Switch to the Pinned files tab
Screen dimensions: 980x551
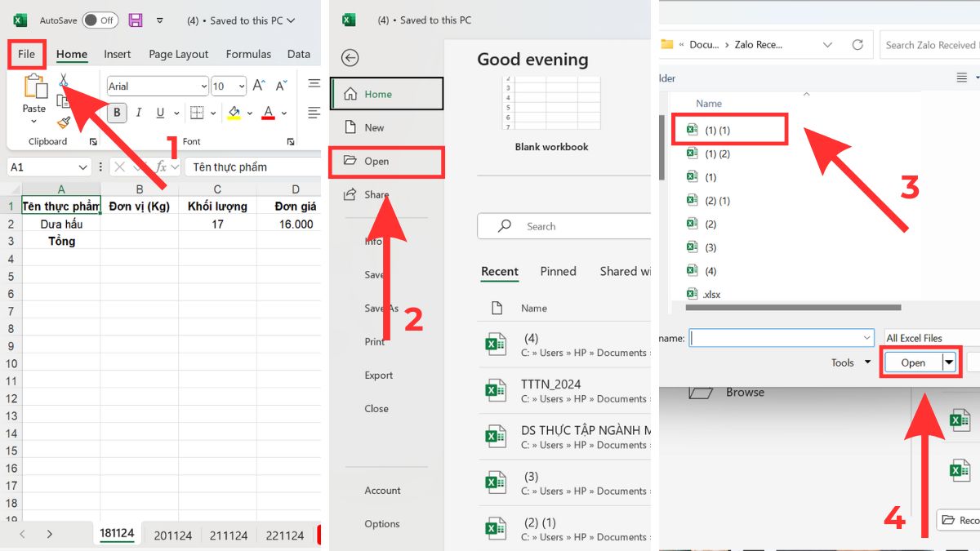click(558, 272)
